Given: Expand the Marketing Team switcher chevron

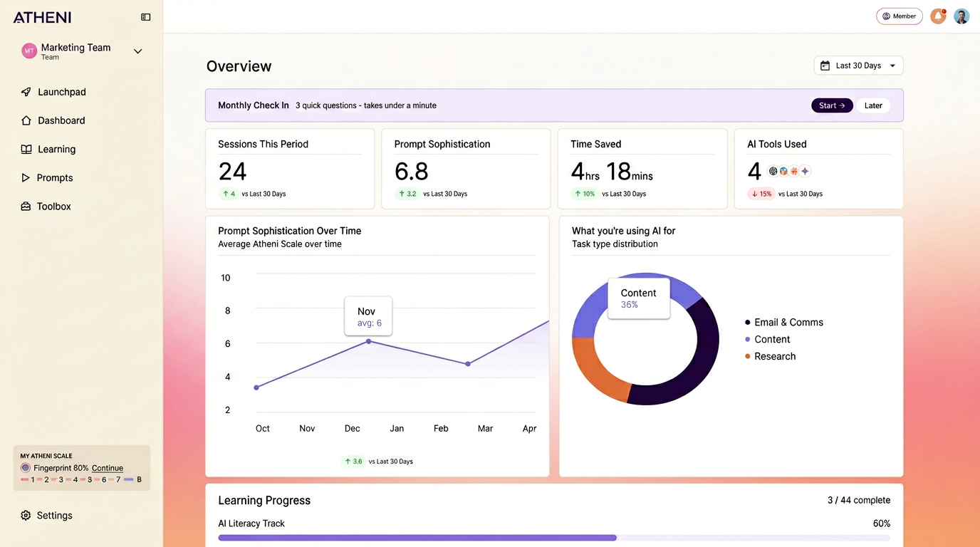Looking at the screenshot, I should [138, 51].
